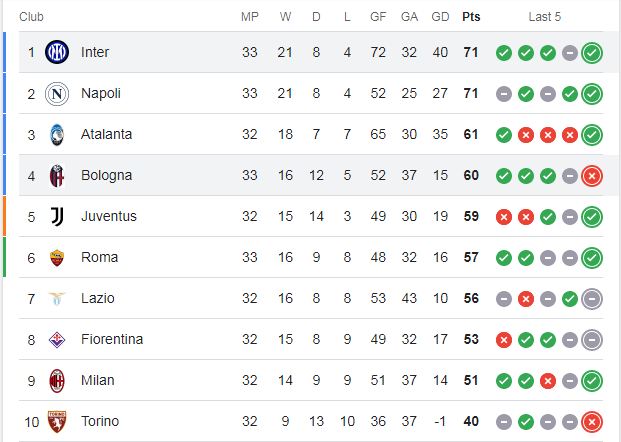Click Bologna's most recent loss result icon
Image resolution: width=621 pixels, height=442 pixels.
592,176
